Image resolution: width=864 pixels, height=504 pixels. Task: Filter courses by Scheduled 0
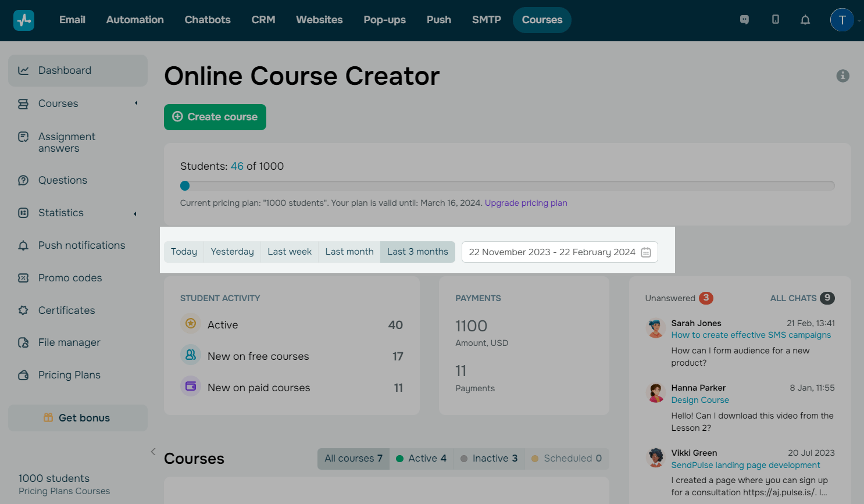[x=567, y=459]
